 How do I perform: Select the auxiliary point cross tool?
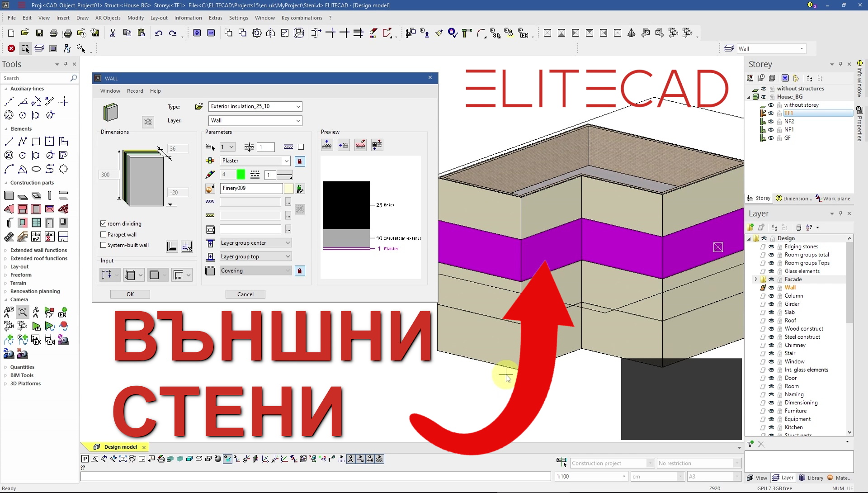coord(64,101)
